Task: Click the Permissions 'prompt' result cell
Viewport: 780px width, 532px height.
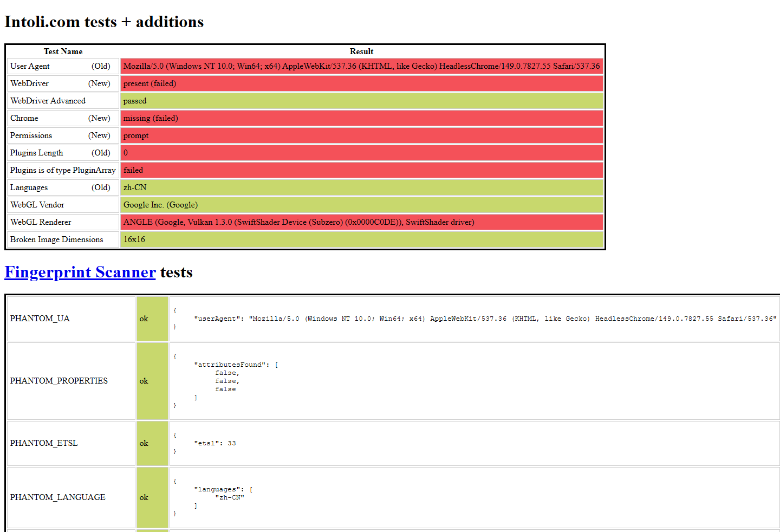Action: [x=361, y=135]
